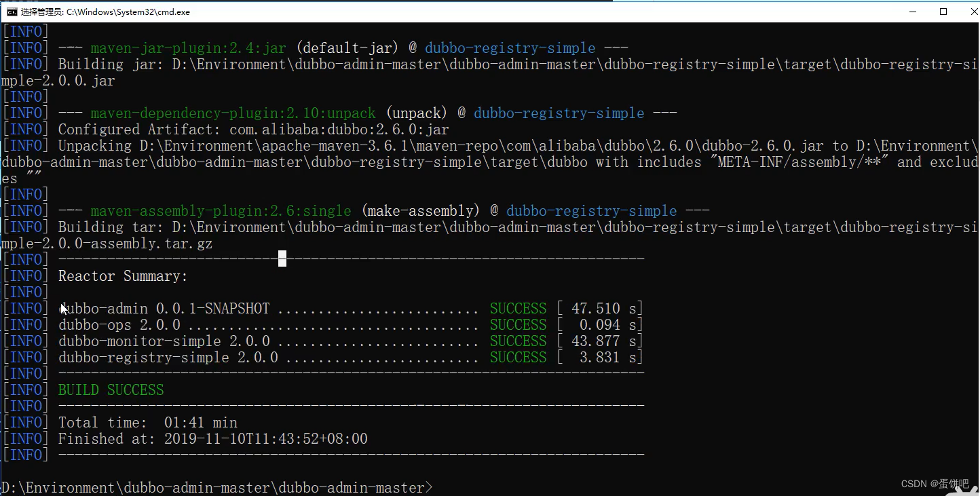
Task: Click 'dubbo-registry-simple' in maven-jar-plugin line
Action: point(510,48)
